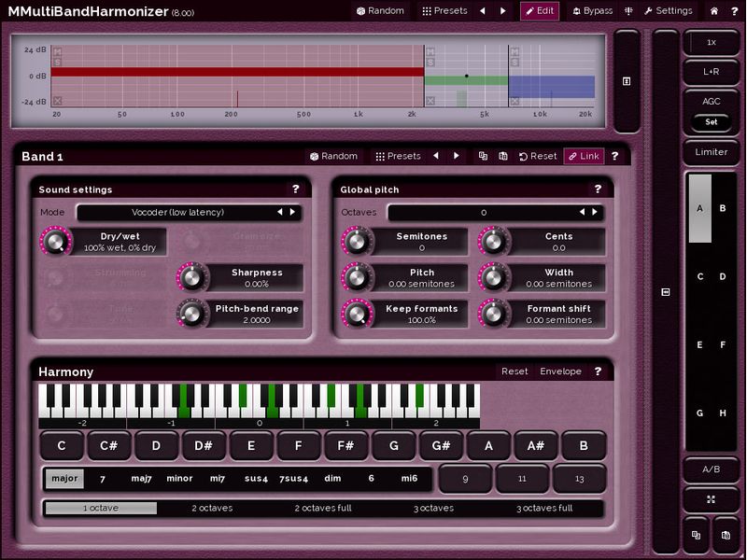747x560 pixels.
Task: Open the Harmony Envelope
Action: tap(560, 371)
